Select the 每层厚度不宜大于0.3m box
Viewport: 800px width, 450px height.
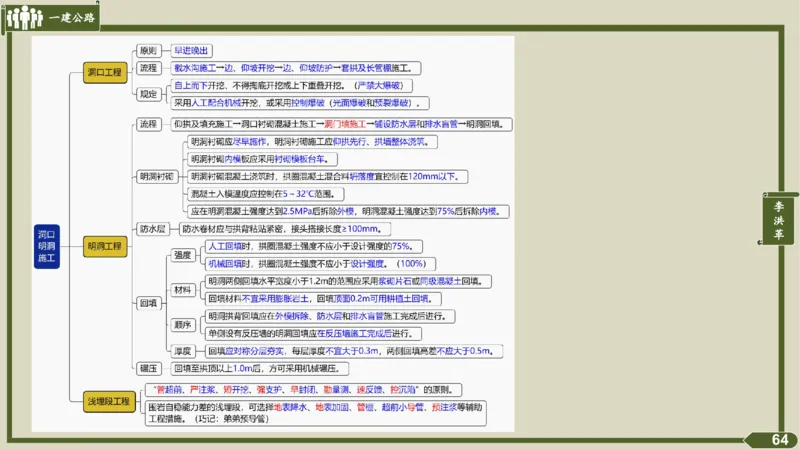tap(354, 351)
